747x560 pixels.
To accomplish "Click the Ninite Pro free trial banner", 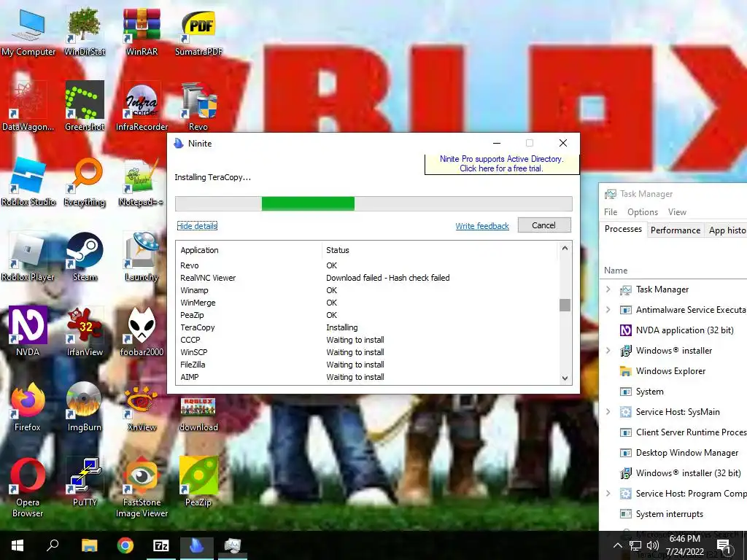I will click(502, 164).
